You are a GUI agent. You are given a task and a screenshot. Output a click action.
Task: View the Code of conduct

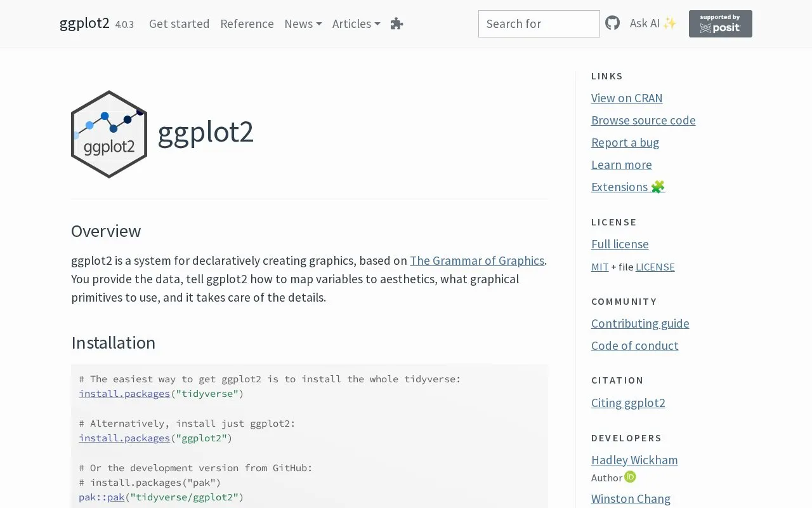634,345
